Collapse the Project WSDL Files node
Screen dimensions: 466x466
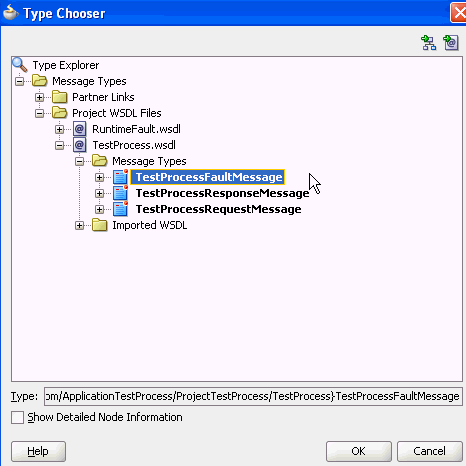tap(40, 113)
